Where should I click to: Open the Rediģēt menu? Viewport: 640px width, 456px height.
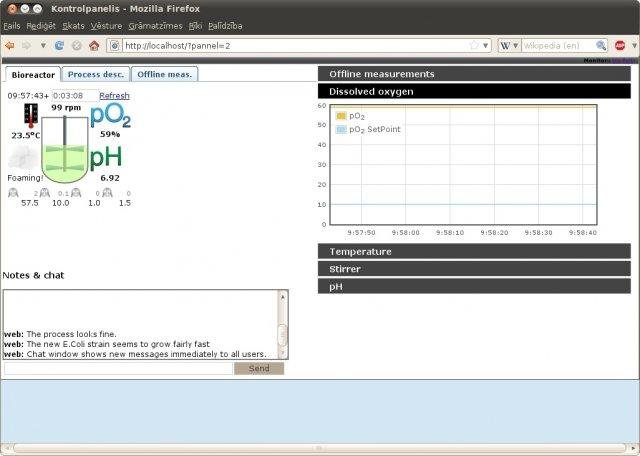pos(41,26)
